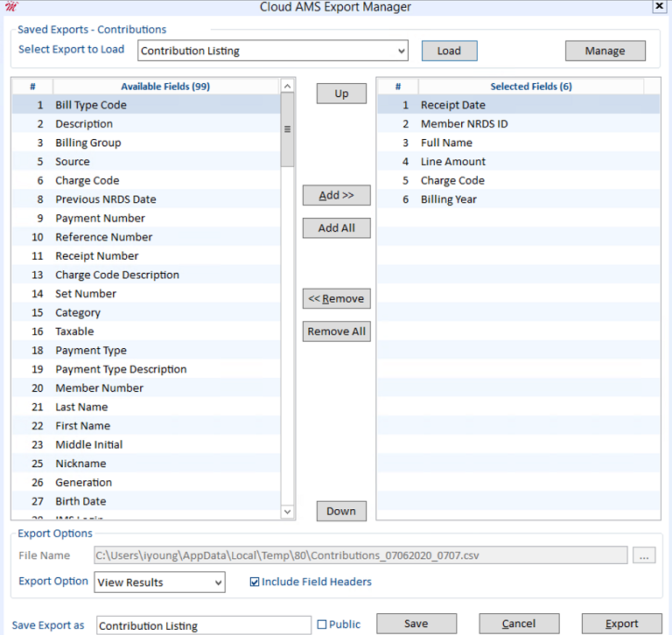
Task: Select Generation field
Action: [x=146, y=482]
